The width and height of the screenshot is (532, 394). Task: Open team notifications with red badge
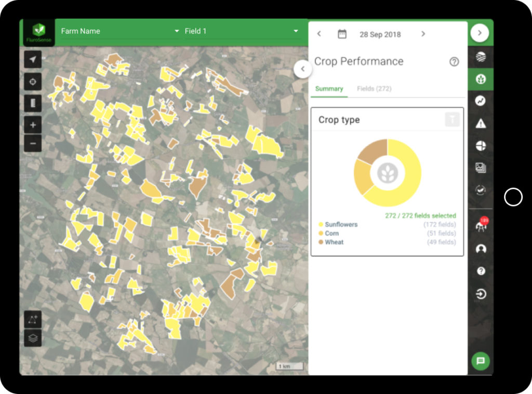(481, 225)
